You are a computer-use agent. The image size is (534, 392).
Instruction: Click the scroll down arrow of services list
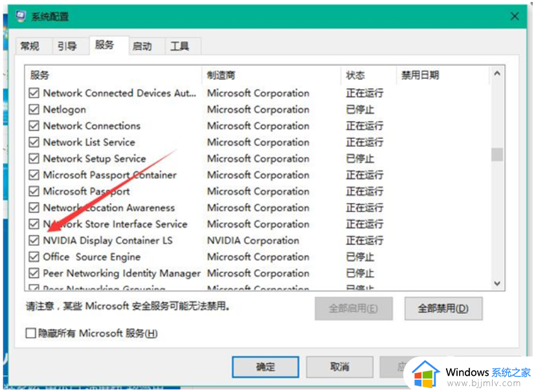click(x=497, y=283)
